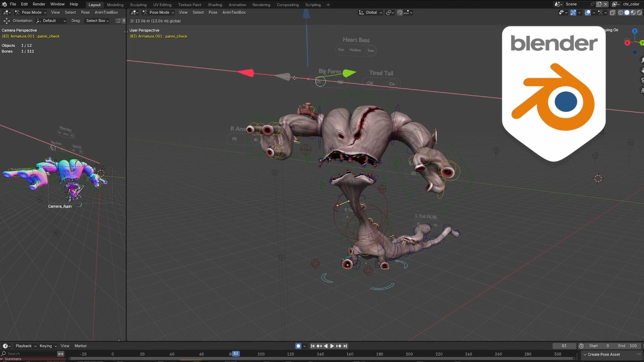Image resolution: width=644 pixels, height=362 pixels.
Task: Pin the Scene in the top bar
Action: coord(592,4)
